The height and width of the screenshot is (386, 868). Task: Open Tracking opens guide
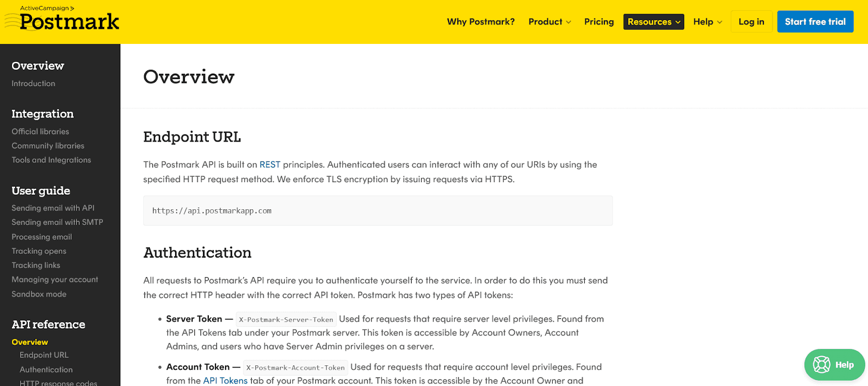coord(39,251)
